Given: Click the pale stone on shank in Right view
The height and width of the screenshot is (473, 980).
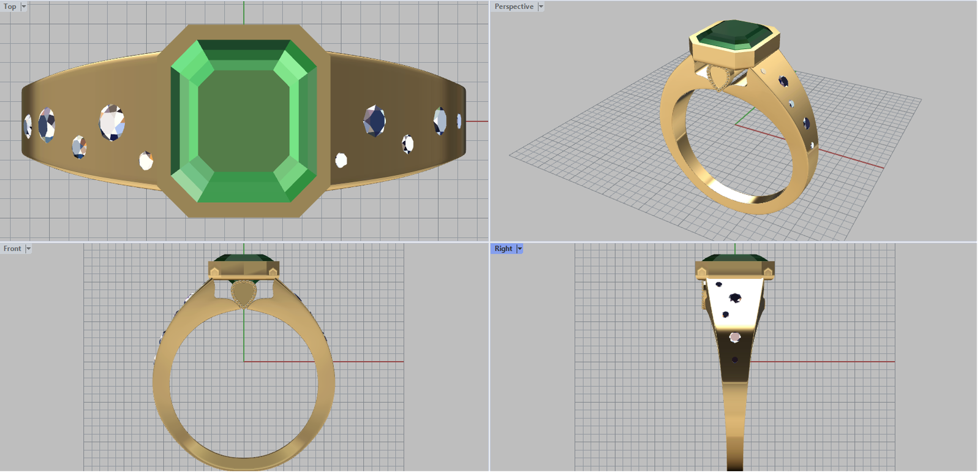Looking at the screenshot, I should pyautogui.click(x=734, y=337).
